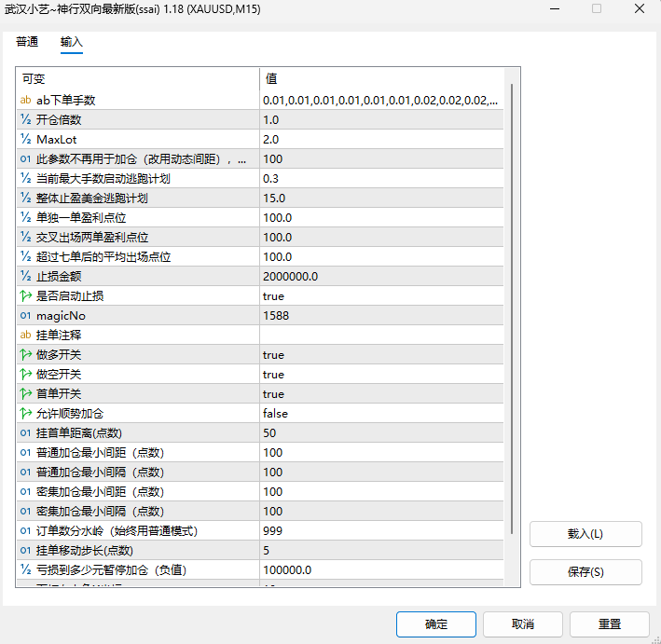Select the 交叉出场两单盈利点位 row label
The width and height of the screenshot is (661, 644).
tap(92, 237)
